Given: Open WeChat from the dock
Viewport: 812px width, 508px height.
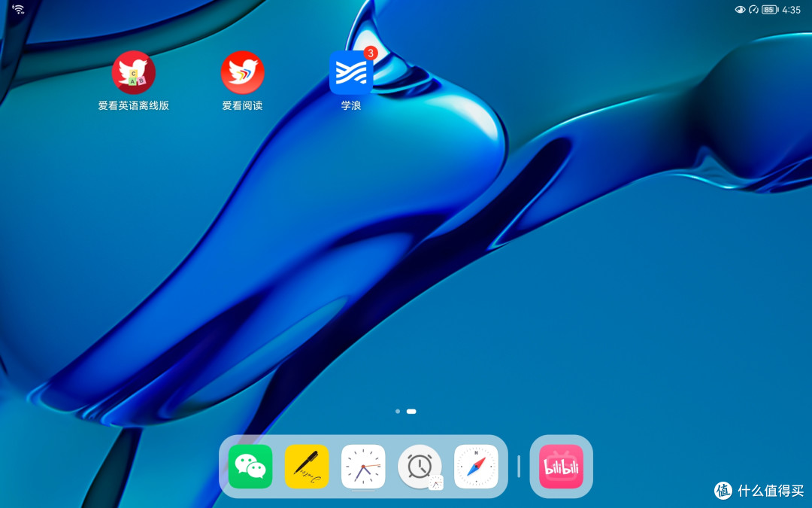Looking at the screenshot, I should coord(250,467).
